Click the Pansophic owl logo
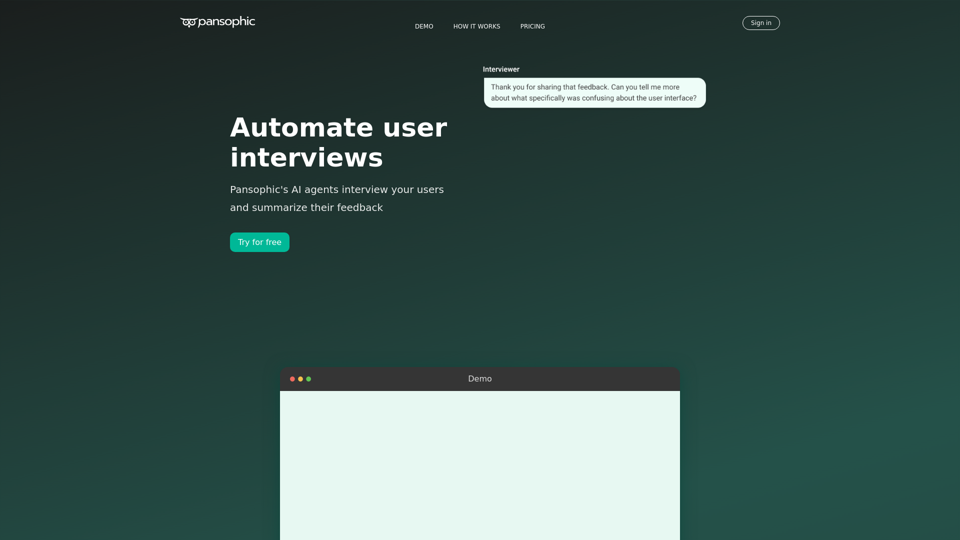This screenshot has height=540, width=960. tap(217, 22)
